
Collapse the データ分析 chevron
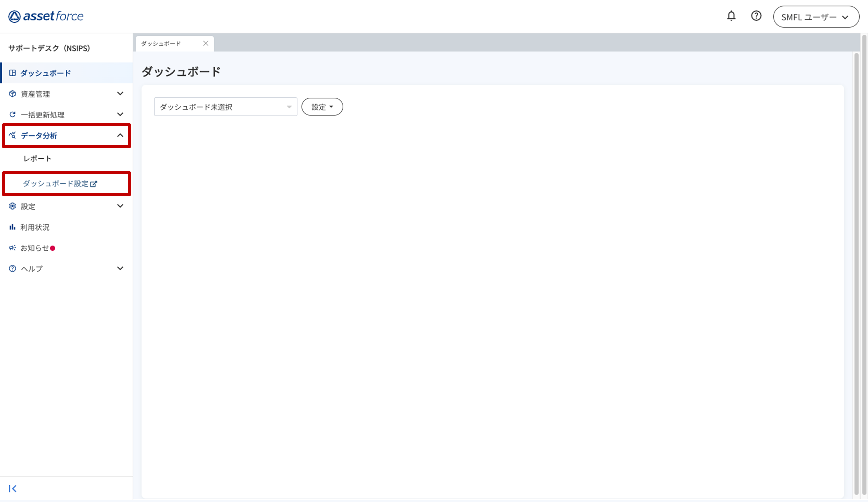click(x=120, y=135)
